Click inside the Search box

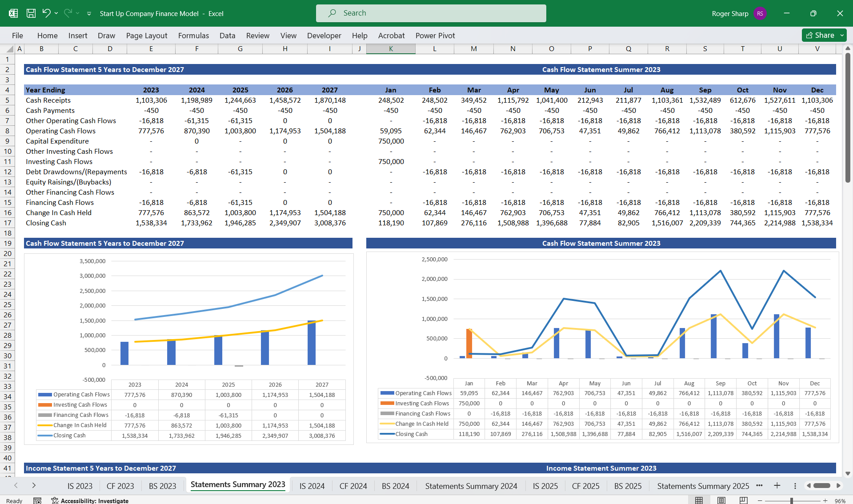tap(431, 13)
